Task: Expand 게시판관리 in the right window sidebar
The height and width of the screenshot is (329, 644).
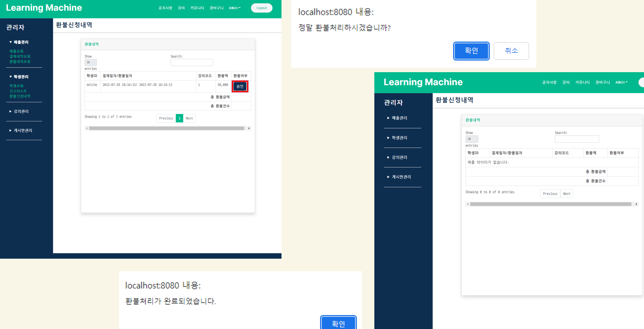Action: pyautogui.click(x=399, y=177)
